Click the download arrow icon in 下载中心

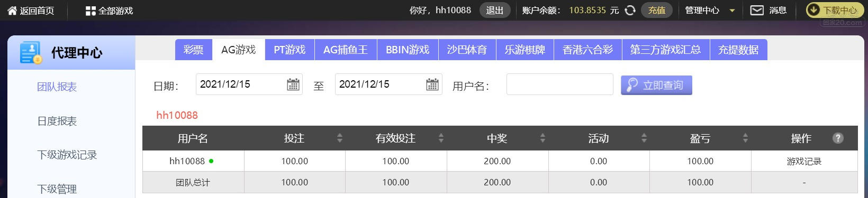click(x=814, y=10)
